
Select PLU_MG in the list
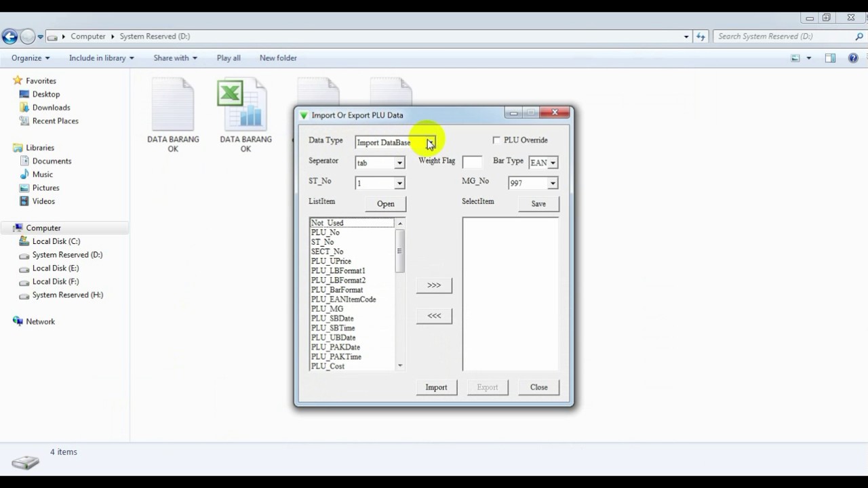(327, 308)
